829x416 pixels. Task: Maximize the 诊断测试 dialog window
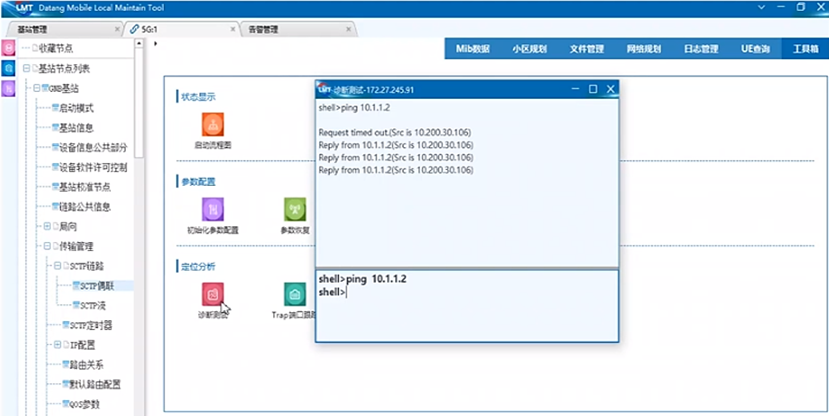[593, 89]
